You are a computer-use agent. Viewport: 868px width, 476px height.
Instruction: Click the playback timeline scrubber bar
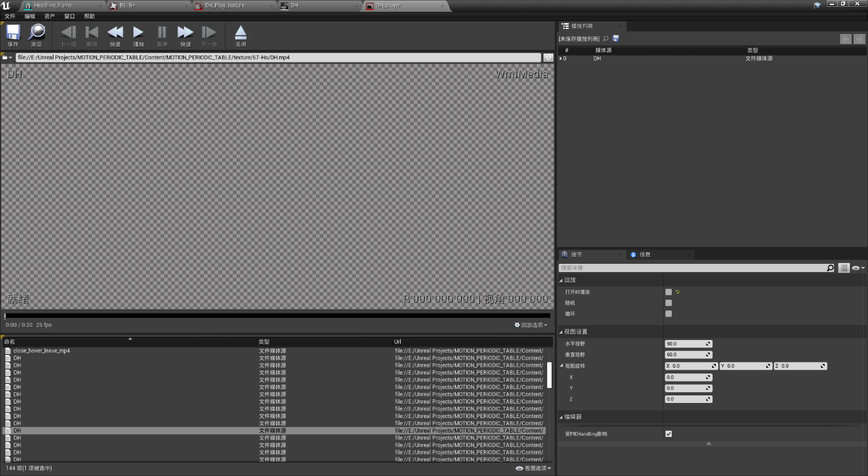point(277,316)
